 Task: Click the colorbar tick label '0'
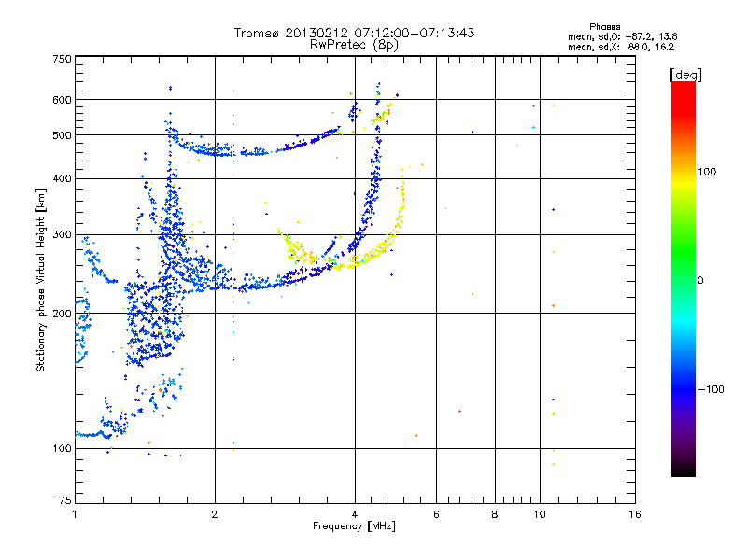(700, 280)
